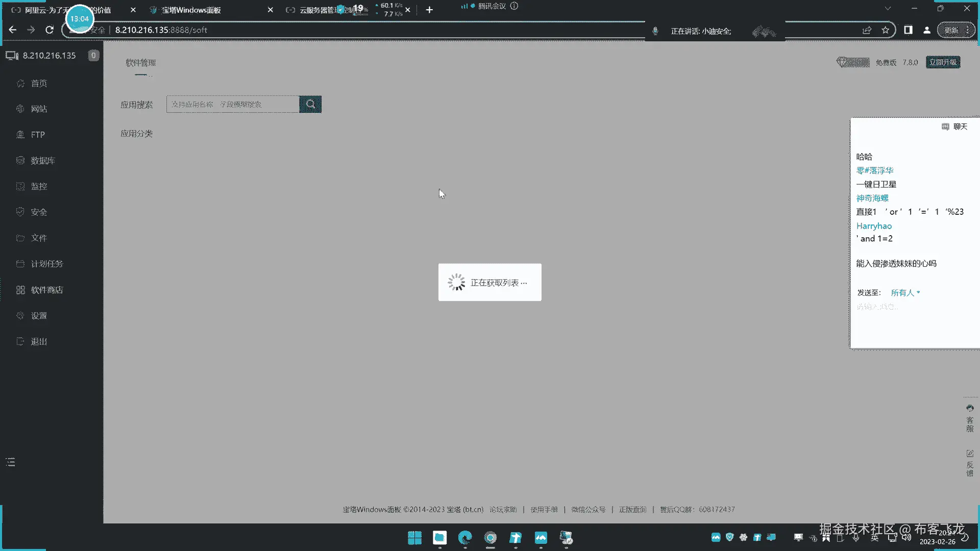Viewport: 980px width, 551px height.
Task: Open 网站 websites sidebar item
Action: tap(39, 109)
